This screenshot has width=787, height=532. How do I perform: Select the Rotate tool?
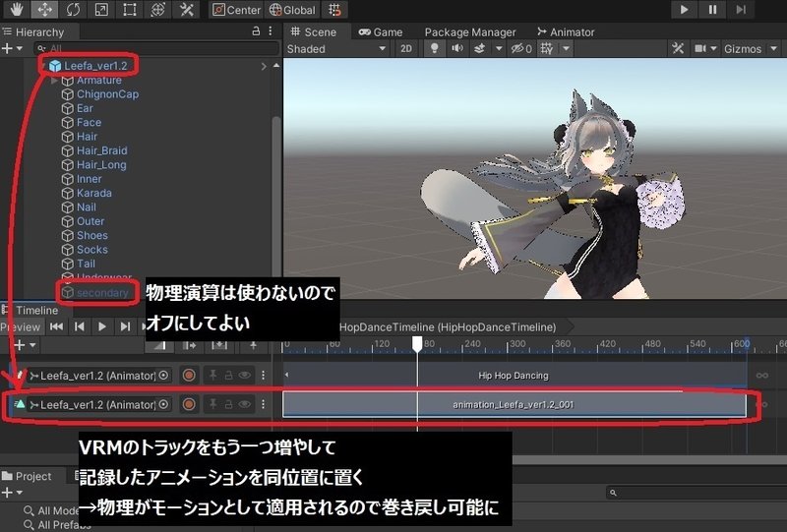73,10
